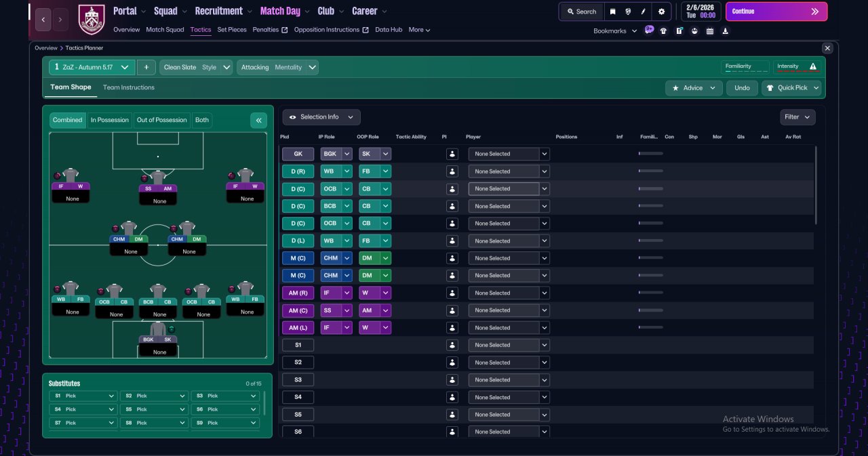Click the Familiarity progress indicator
This screenshot has width=868, height=456.
tap(745, 67)
